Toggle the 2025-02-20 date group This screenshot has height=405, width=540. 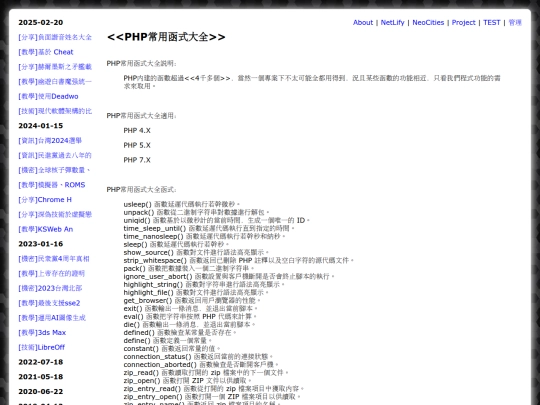pyautogui.click(x=41, y=22)
